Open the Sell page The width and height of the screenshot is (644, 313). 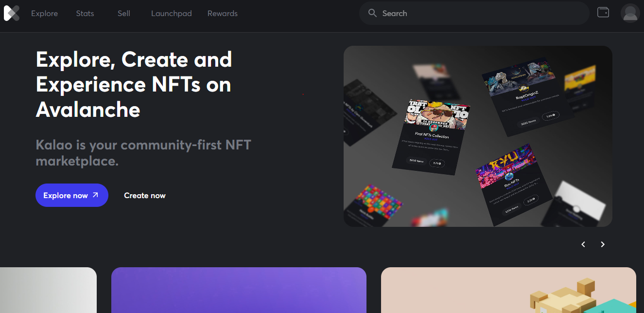pyautogui.click(x=124, y=14)
